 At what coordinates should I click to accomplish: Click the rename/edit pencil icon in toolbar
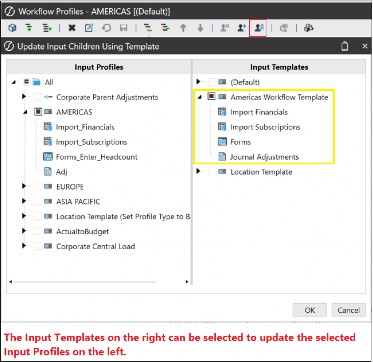coord(89,28)
